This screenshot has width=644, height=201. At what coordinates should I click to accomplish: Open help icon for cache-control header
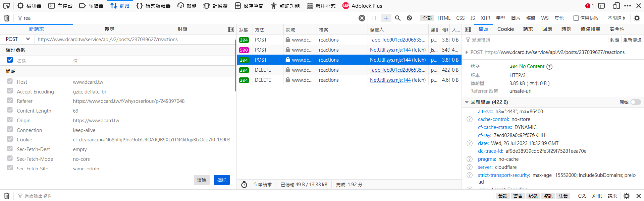pos(470,120)
